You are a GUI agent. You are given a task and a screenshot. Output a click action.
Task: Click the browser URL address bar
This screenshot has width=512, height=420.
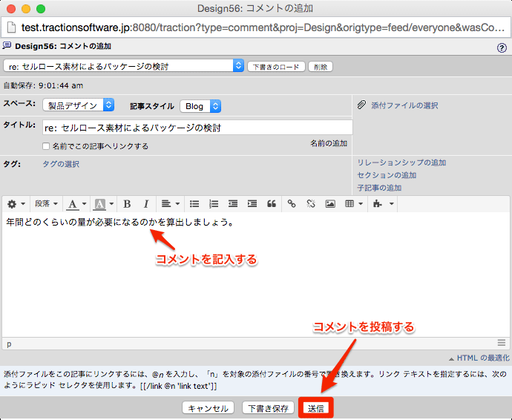[256, 27]
